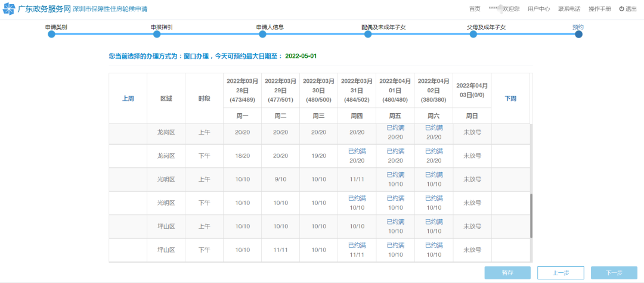The image size is (644, 283).
Task: Go to previous week via 上周
Action: [128, 98]
